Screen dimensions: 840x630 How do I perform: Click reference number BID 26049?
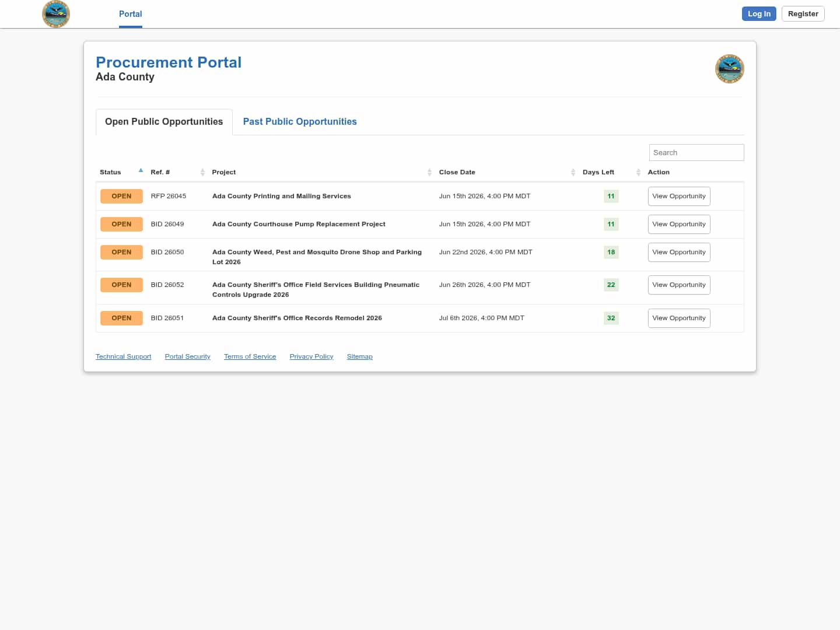coord(167,224)
